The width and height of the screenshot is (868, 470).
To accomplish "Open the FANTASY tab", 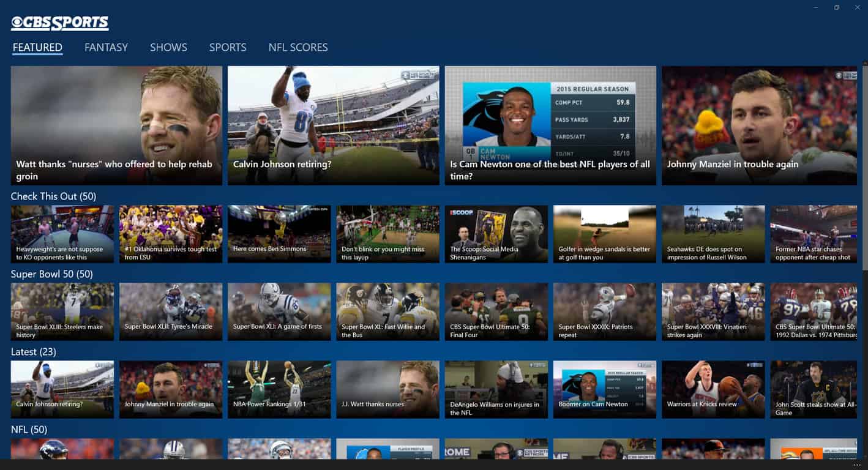I will [x=106, y=47].
